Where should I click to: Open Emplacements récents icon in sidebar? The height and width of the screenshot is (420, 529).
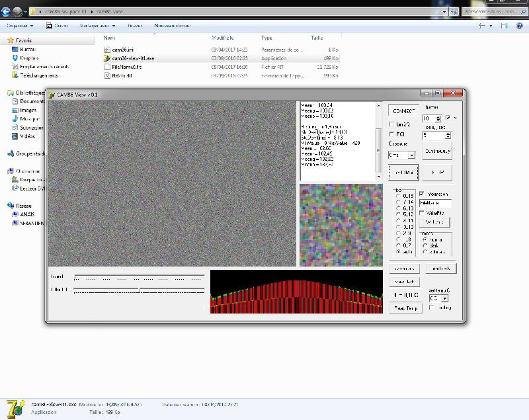click(15, 67)
